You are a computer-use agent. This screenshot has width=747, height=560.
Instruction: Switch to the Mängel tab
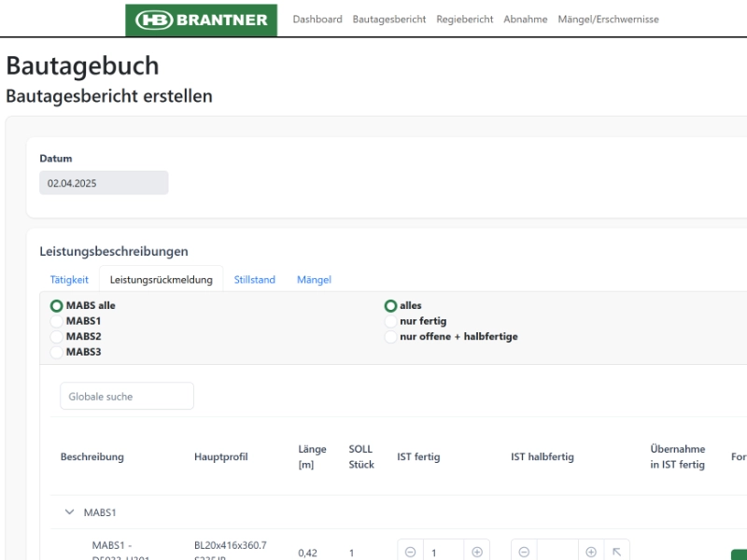point(314,279)
